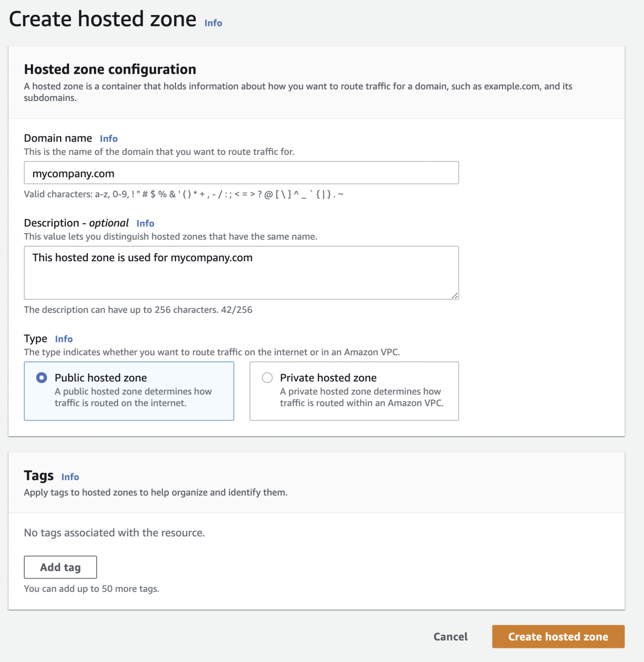Click the Cancel button
The width and height of the screenshot is (644, 662).
[451, 636]
